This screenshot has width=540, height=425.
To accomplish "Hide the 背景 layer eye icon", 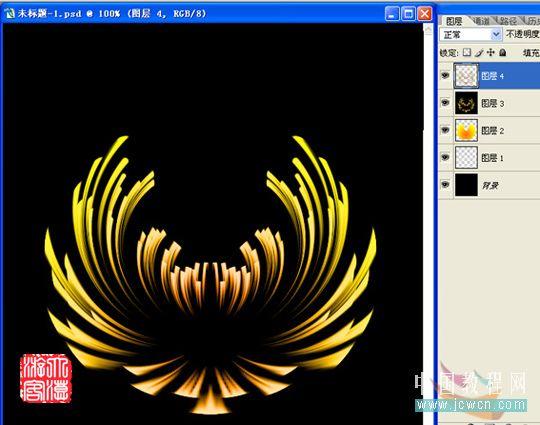I will click(445, 185).
